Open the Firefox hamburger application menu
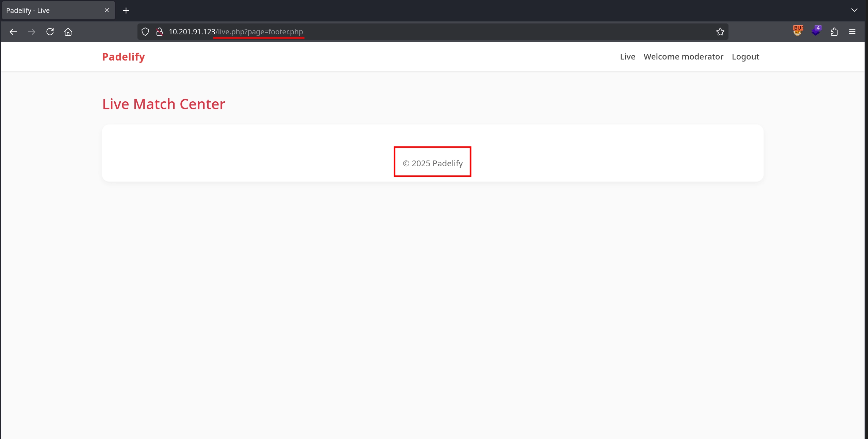The width and height of the screenshot is (868, 439). [852, 32]
